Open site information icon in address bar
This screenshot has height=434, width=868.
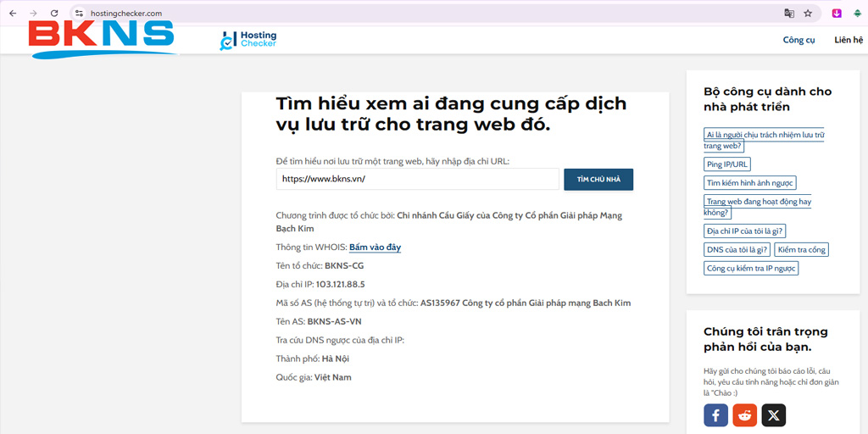click(x=79, y=14)
